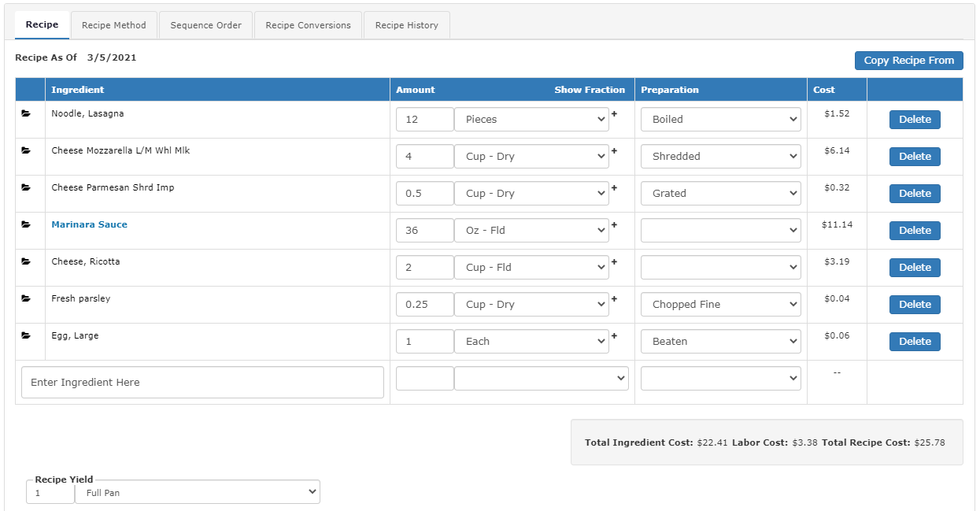Open folder icon for Marinara Sauce row
Image resolution: width=980 pixels, height=511 pixels.
click(x=26, y=224)
